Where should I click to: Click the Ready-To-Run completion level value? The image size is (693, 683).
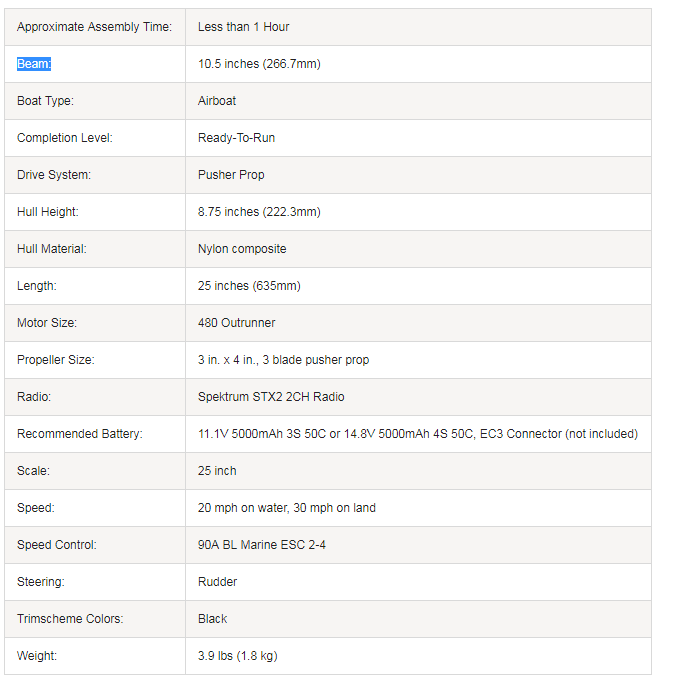(x=236, y=138)
